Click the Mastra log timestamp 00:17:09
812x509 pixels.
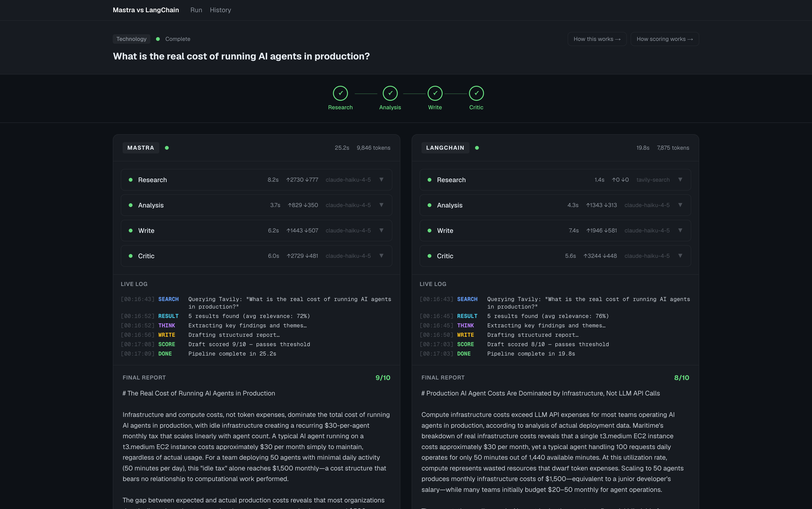pos(138,354)
